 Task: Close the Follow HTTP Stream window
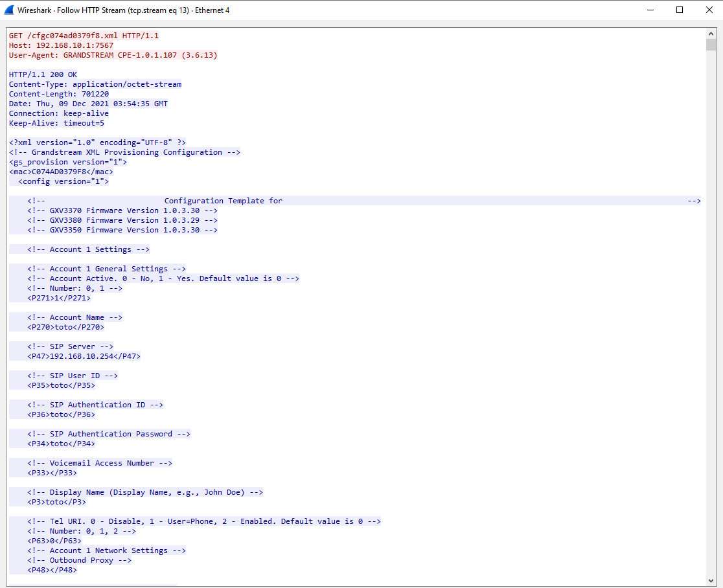(x=709, y=10)
